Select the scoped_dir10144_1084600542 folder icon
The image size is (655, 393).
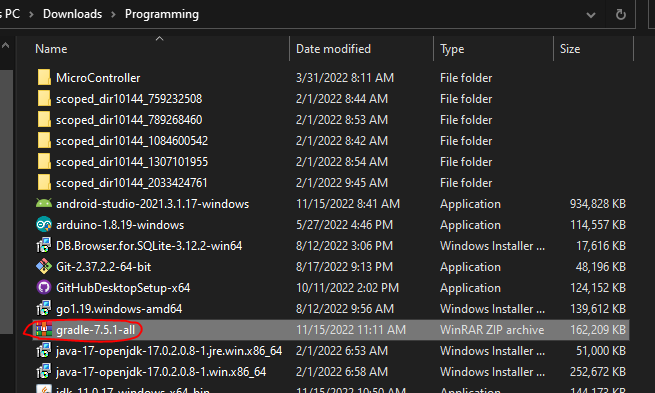click(44, 141)
